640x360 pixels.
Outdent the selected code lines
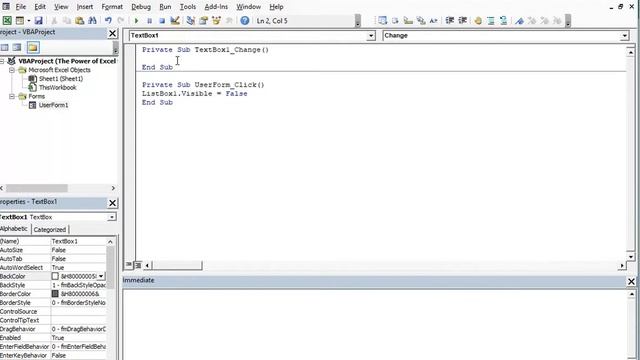coord(462,20)
